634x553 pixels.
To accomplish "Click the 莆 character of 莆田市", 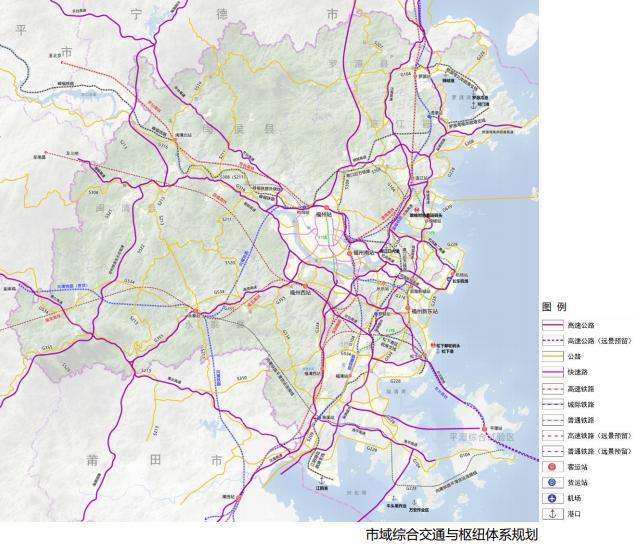I will (92, 460).
